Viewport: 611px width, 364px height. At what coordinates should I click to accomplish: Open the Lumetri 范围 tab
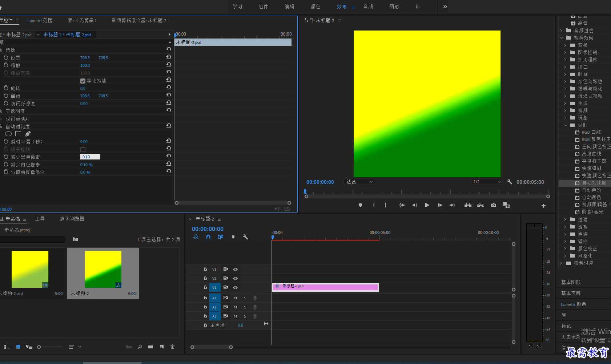pyautogui.click(x=40, y=21)
